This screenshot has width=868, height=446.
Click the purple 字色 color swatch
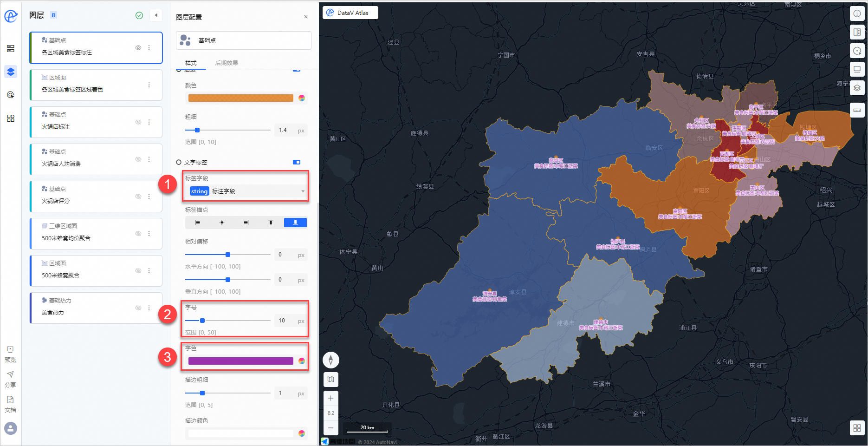coord(241,361)
